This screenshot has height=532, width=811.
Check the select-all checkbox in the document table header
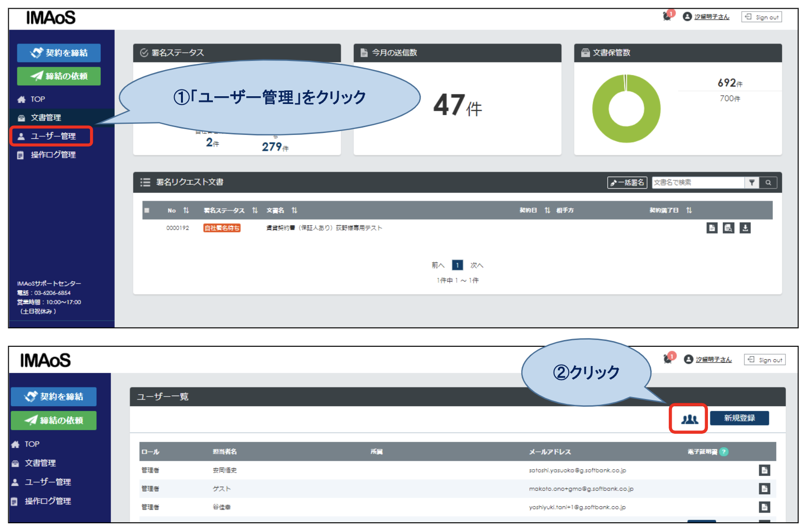(x=146, y=210)
